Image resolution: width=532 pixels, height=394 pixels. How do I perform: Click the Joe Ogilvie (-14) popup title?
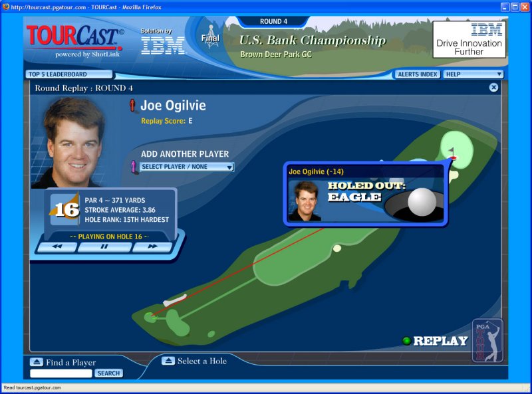coord(317,171)
